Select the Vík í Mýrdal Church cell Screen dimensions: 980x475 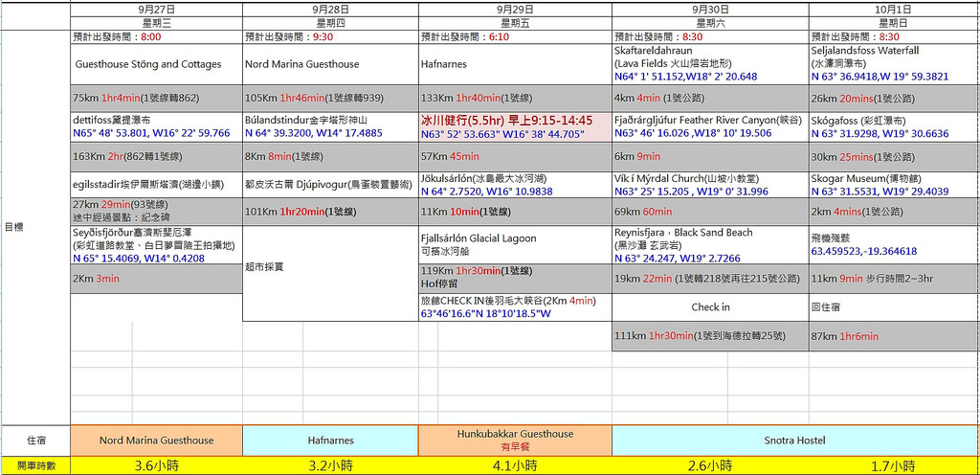pos(710,185)
